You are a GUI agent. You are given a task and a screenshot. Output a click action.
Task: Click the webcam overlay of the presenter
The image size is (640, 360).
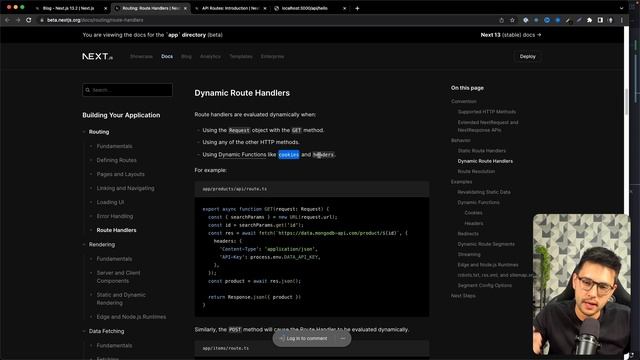point(582,284)
